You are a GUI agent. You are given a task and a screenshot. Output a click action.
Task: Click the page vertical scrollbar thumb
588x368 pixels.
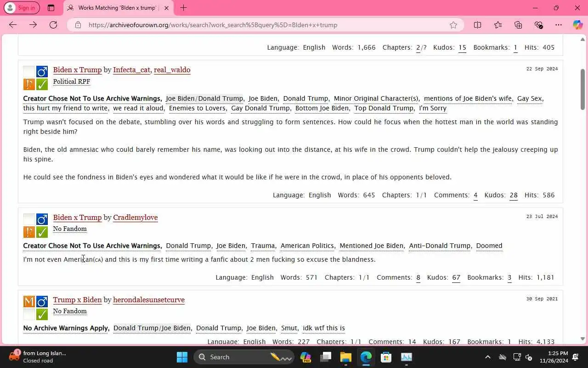point(583,89)
